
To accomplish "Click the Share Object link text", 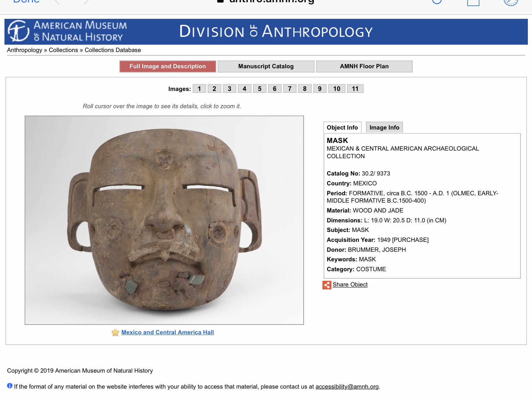I will [x=350, y=285].
